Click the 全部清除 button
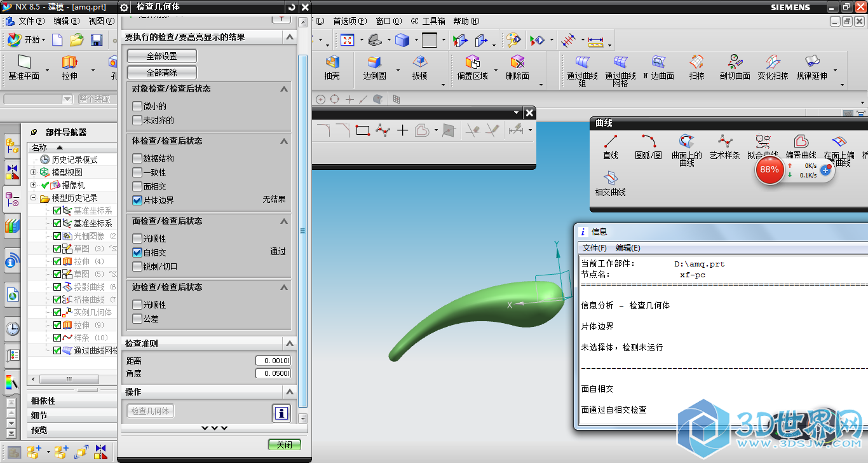The image size is (868, 463). pos(162,73)
